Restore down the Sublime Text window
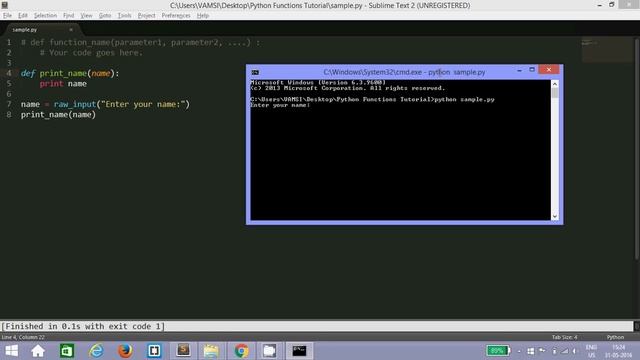This screenshot has height=360, width=640. 611,5
